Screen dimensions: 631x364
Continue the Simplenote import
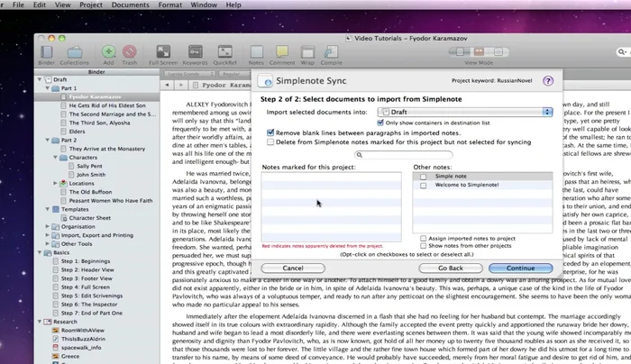[521, 268]
